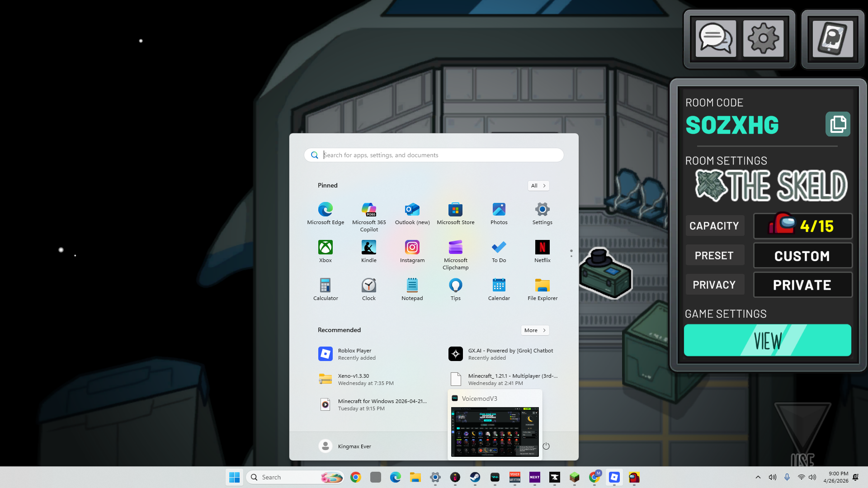Click the Steam icon on taskbar
Screen dimensions: 868x488
tap(475, 477)
